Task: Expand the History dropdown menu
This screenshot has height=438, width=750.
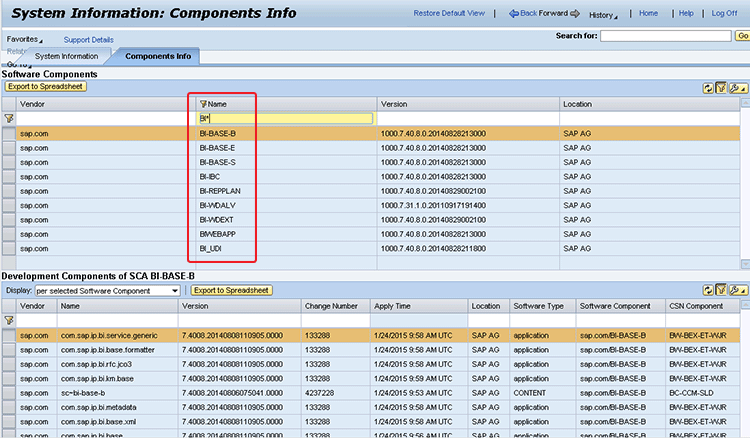Action: point(602,15)
